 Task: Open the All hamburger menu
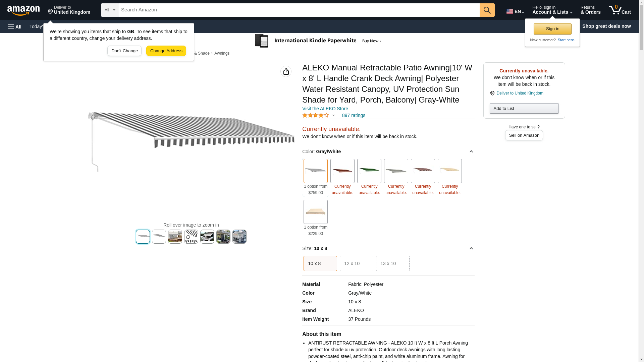point(15,26)
